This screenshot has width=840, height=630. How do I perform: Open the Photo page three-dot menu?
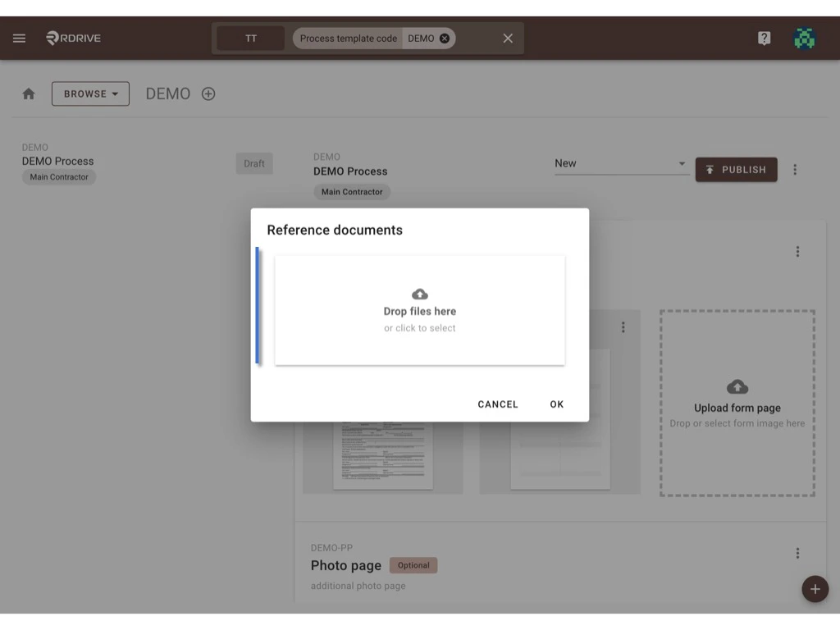797,553
